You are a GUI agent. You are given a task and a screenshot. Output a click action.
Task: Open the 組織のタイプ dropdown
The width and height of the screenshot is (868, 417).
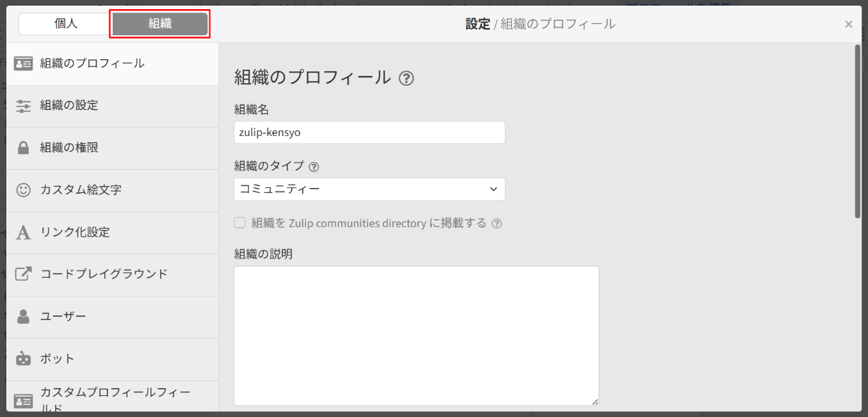(x=369, y=189)
